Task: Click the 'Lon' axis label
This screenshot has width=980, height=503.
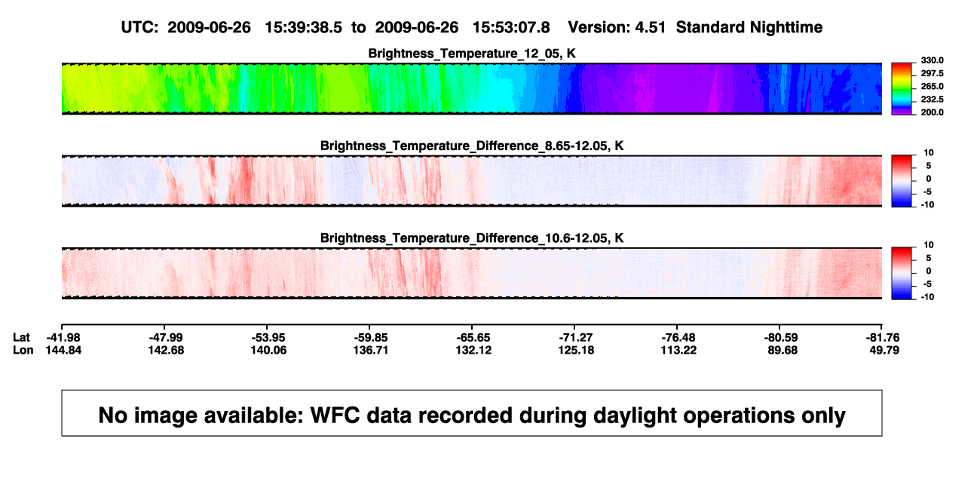Action: pyautogui.click(x=23, y=350)
